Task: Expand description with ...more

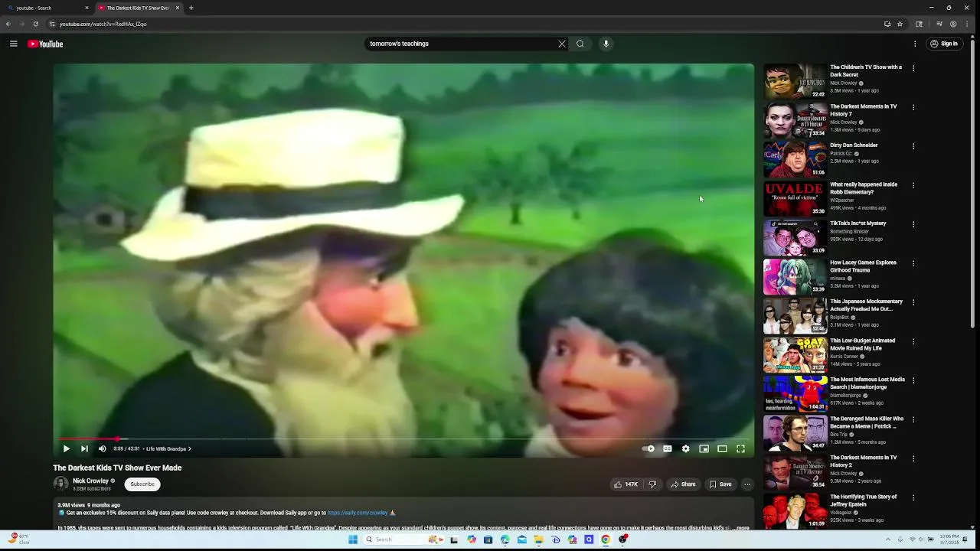Action: 741,528
